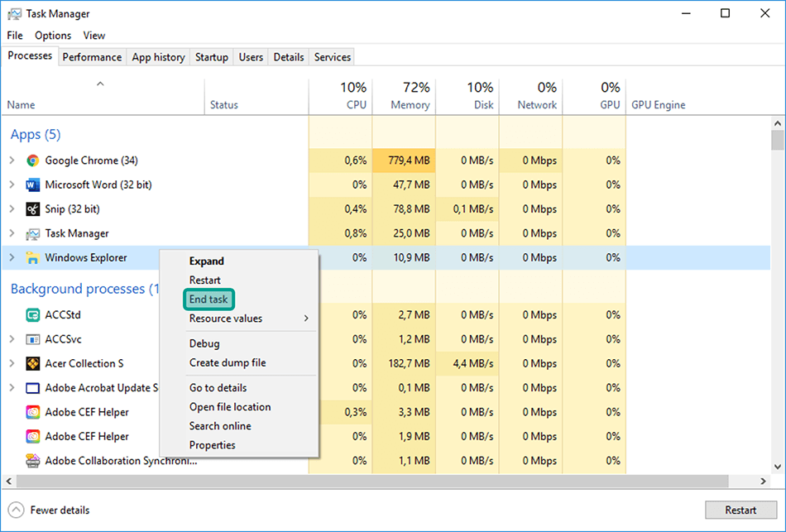Click the Windows Explorer folder icon
Screen dimensions: 786x532
[32, 258]
